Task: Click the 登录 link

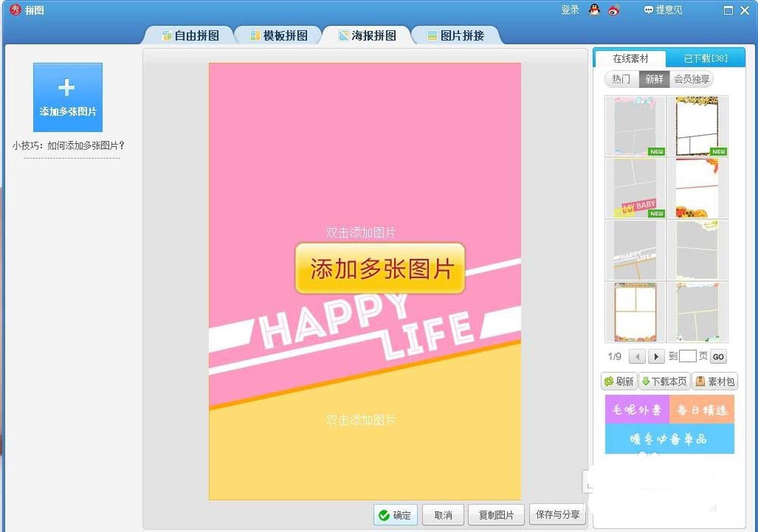Action: (570, 10)
